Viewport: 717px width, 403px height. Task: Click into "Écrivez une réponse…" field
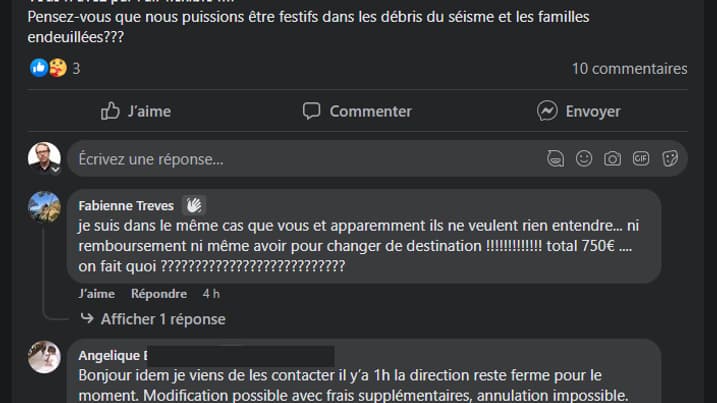coord(300,159)
